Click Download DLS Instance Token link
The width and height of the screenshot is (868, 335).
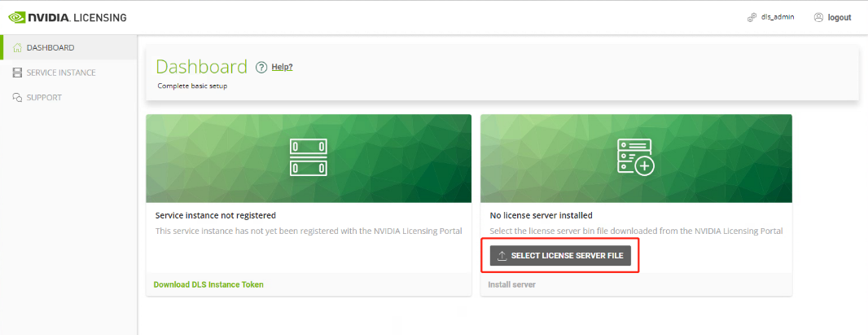tap(208, 284)
